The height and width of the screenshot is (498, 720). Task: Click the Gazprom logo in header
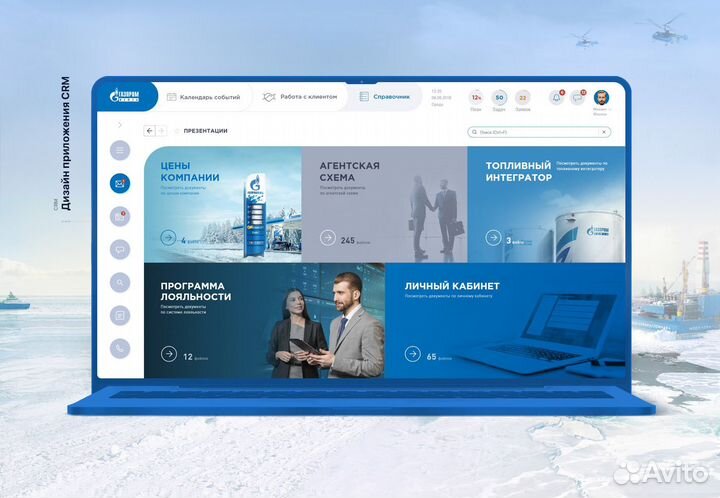coord(124,97)
